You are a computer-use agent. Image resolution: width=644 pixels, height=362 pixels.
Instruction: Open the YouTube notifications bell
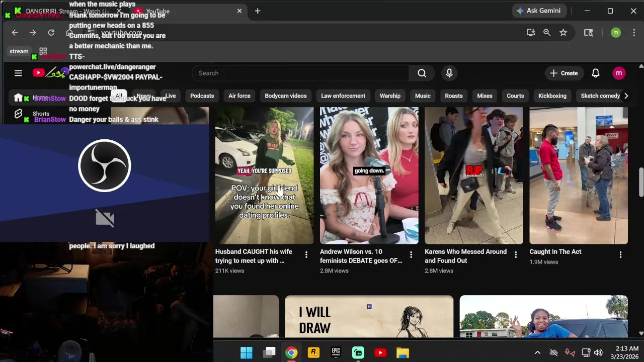595,73
